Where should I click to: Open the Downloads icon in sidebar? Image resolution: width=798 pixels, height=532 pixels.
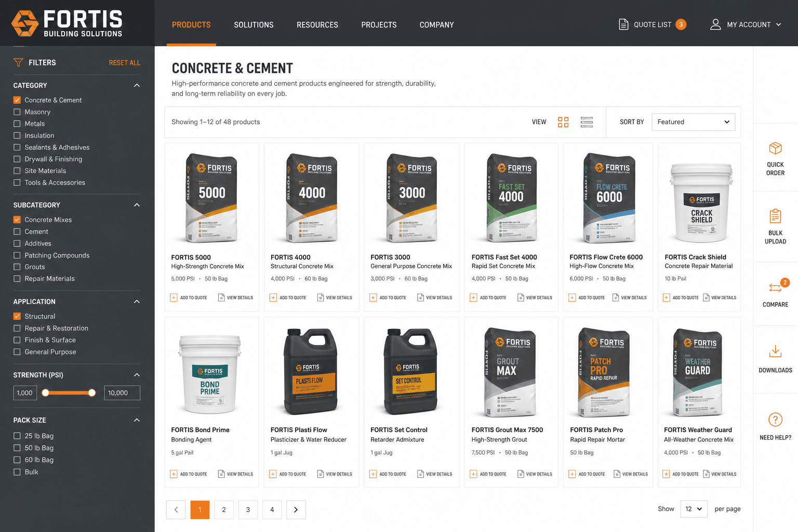pos(775,352)
